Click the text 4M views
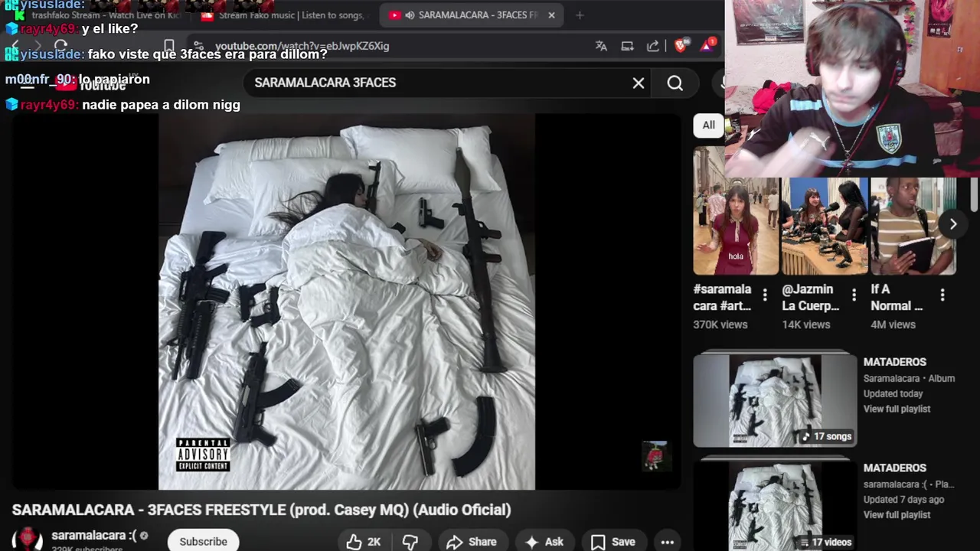The width and height of the screenshot is (980, 551). (893, 324)
